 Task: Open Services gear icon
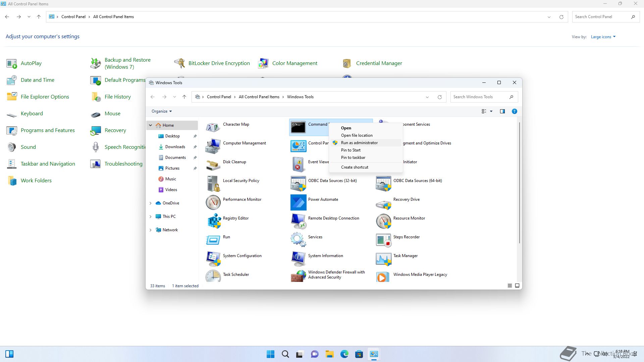[298, 240]
